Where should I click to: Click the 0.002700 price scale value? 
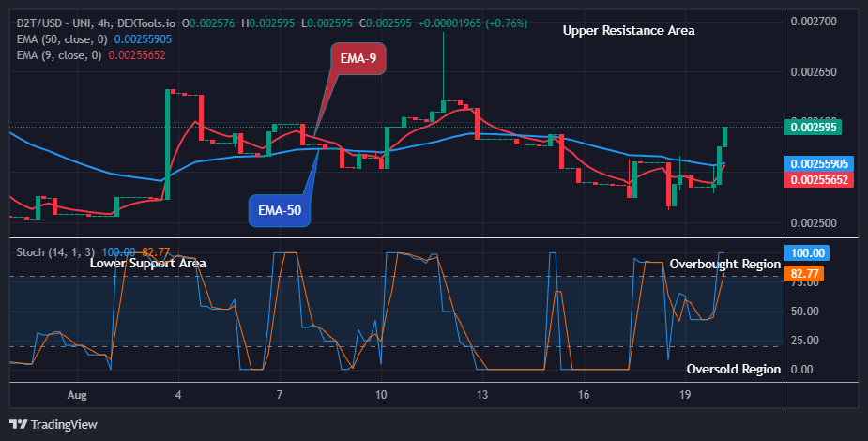(814, 21)
